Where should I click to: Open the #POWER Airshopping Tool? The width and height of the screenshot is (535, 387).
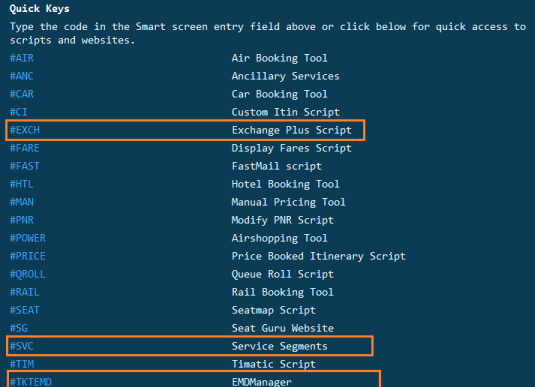click(28, 239)
